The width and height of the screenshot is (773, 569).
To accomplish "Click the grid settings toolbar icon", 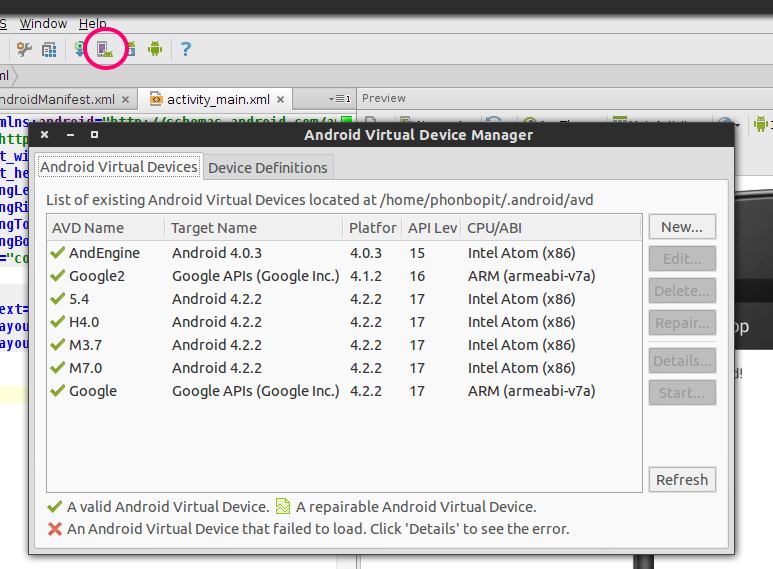I will coord(49,49).
